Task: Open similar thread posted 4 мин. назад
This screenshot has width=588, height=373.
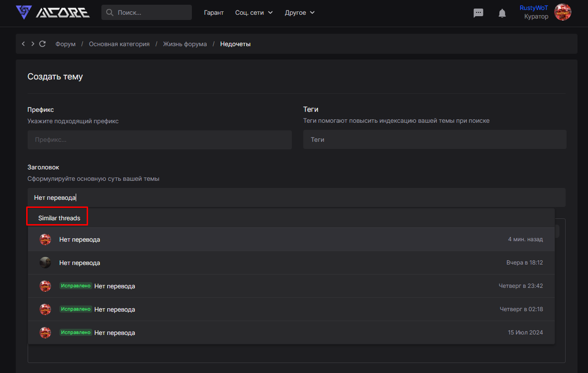Action: pos(80,239)
